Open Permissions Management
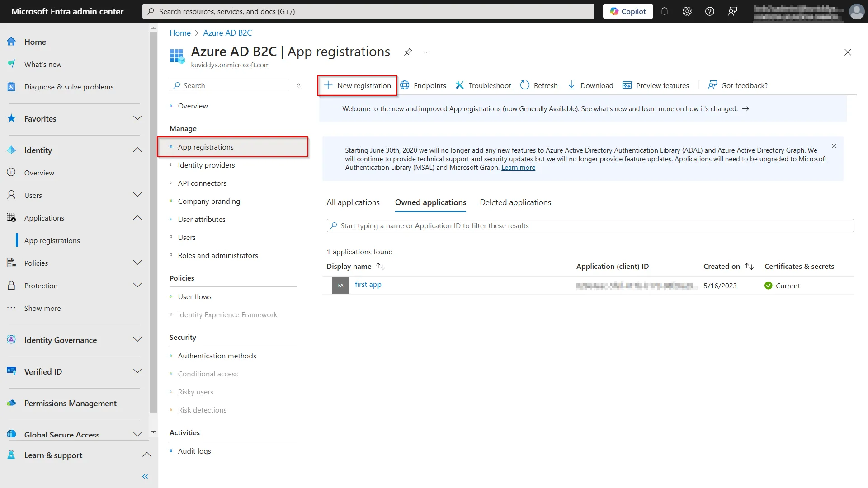Image resolution: width=868 pixels, height=488 pixels. 70,403
